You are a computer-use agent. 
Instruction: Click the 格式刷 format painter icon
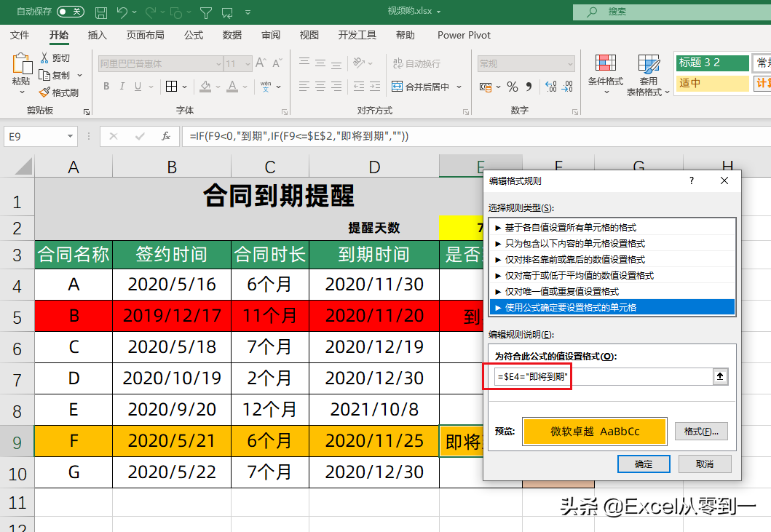44,92
